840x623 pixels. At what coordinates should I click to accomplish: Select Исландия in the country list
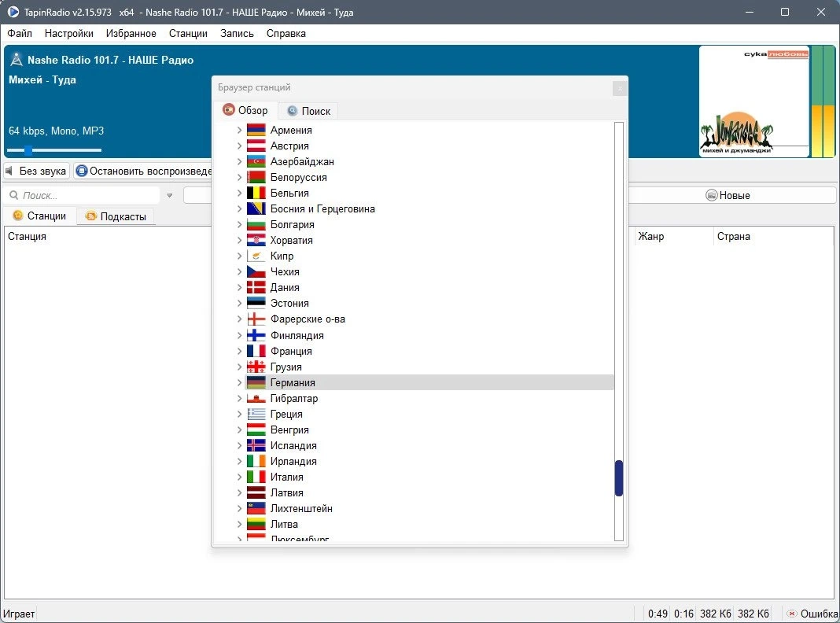[x=293, y=446]
